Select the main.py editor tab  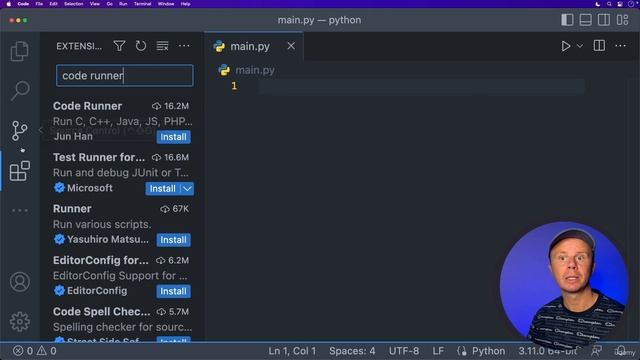[254, 47]
